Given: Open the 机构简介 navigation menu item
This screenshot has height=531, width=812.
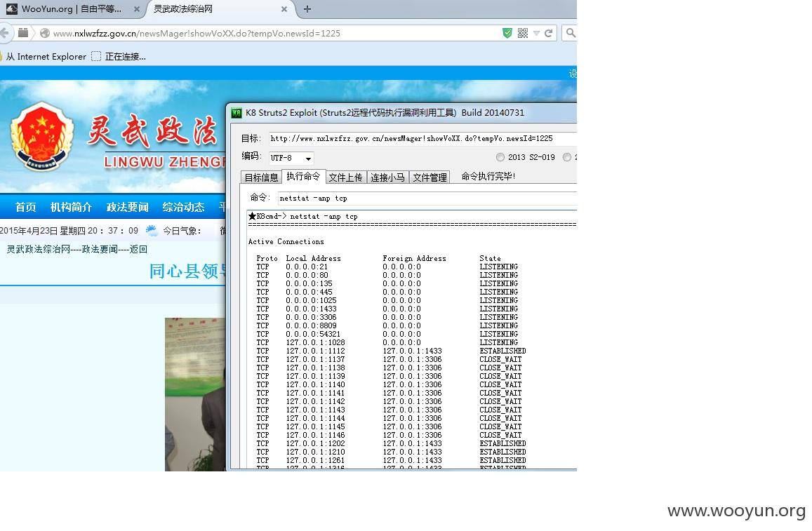Looking at the screenshot, I should click(x=71, y=207).
